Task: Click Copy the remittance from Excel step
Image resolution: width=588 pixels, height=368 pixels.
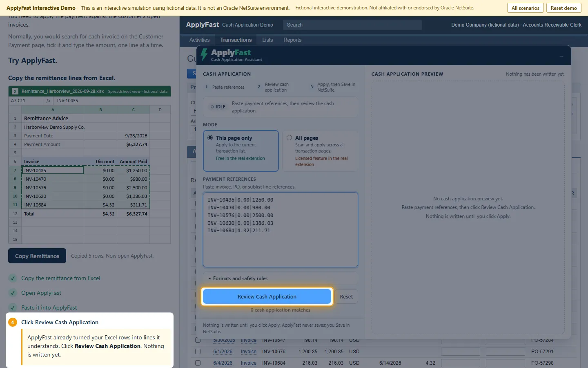Action: [x=60, y=278]
